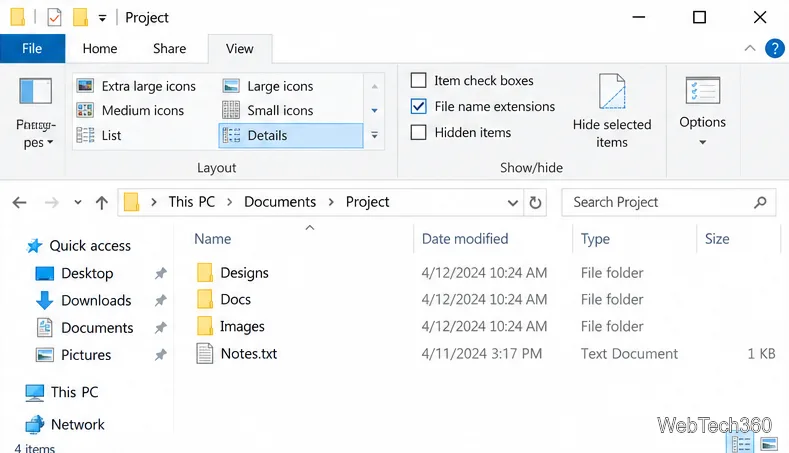Open Quick access in navigation pane
Screen dimensions: 789x453
coord(90,246)
